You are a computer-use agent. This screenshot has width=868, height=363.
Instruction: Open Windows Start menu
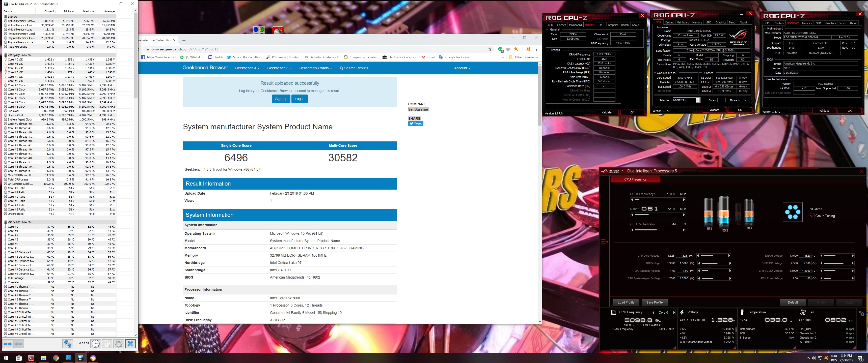(6, 358)
